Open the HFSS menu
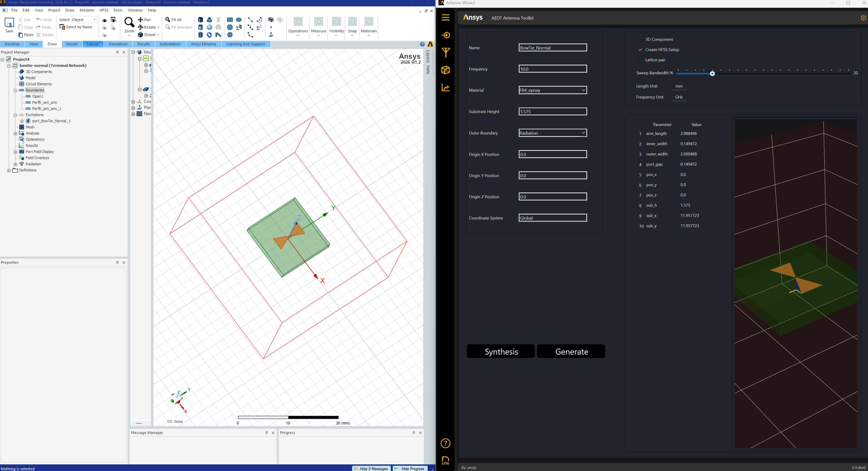 click(x=104, y=10)
